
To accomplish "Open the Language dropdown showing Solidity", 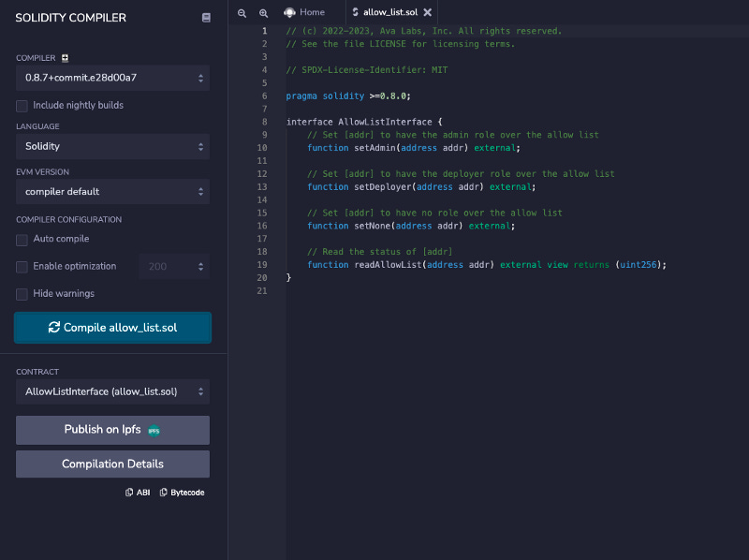I will 112,146.
